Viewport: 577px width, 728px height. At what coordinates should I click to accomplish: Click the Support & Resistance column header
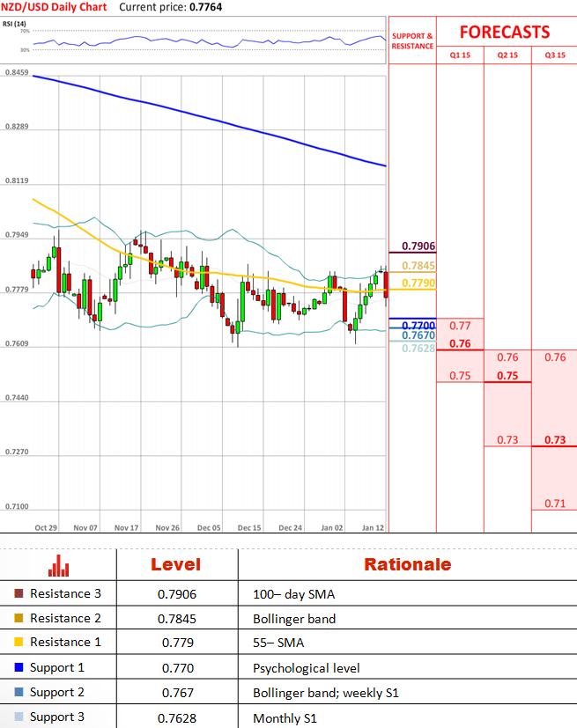pyautogui.click(x=412, y=40)
